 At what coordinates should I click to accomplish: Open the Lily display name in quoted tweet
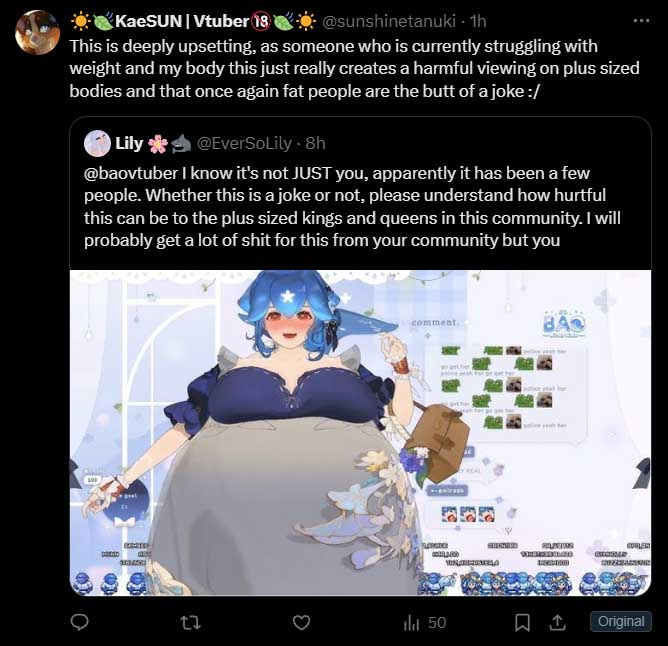pyautogui.click(x=129, y=143)
